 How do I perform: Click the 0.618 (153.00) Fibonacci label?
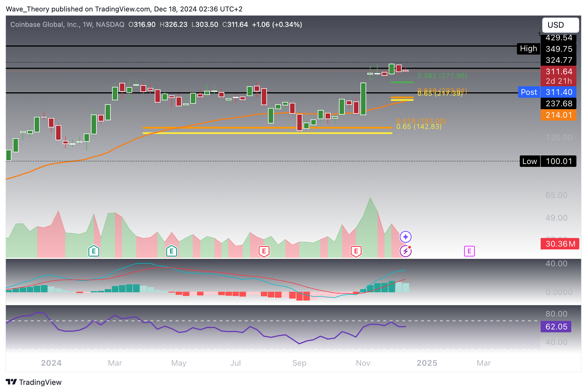coord(421,121)
